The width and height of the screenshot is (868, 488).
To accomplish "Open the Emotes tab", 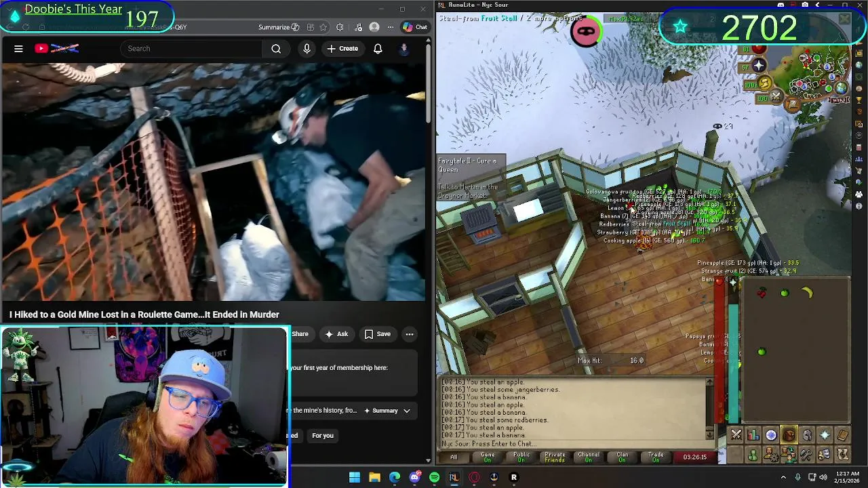I will point(825,455).
